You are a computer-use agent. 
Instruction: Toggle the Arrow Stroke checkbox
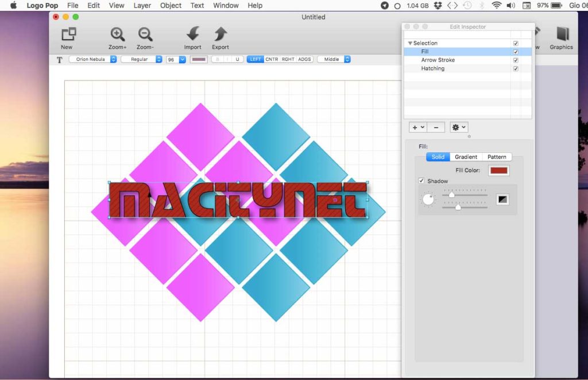[x=516, y=60]
